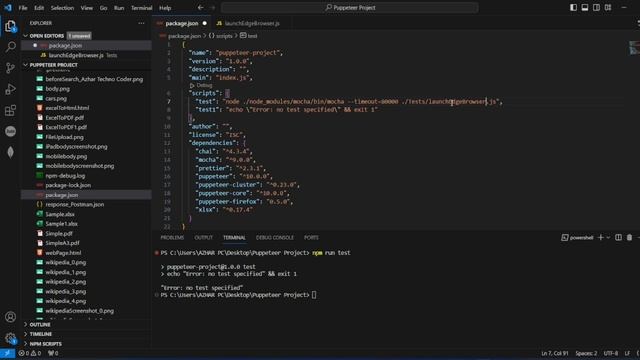Click unsaved dot on package.json tab
640x360 pixels.
204,23
